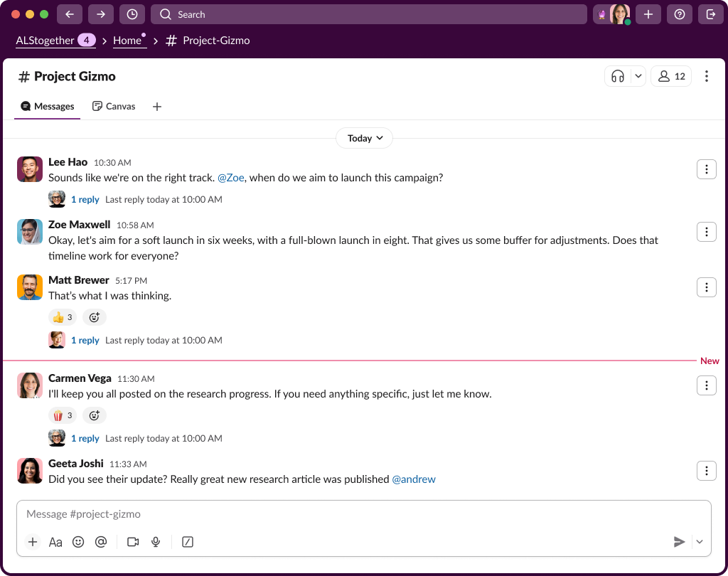Image resolution: width=728 pixels, height=576 pixels.
Task: Click the mention @ icon in the composer
Action: (101, 542)
